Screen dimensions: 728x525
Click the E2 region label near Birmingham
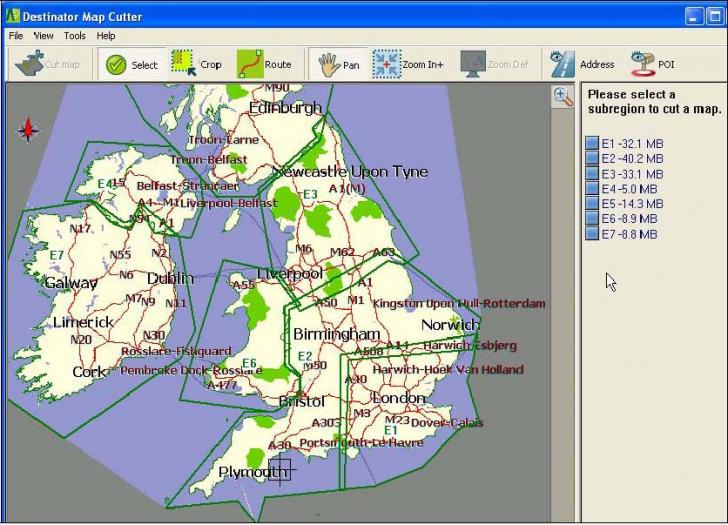coord(305,356)
